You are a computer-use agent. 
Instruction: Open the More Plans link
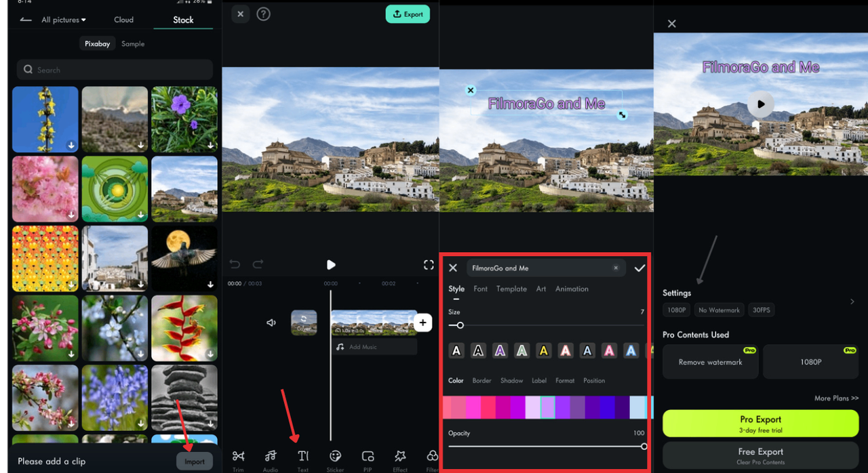836,398
